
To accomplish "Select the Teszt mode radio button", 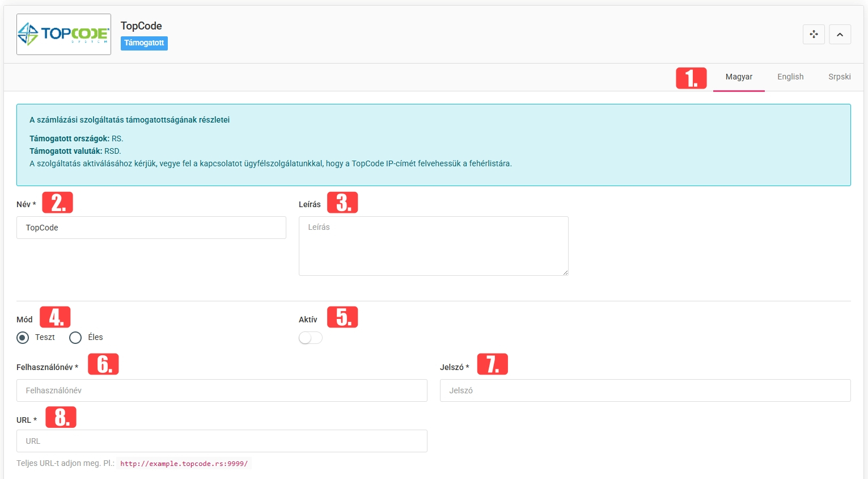I will pyautogui.click(x=23, y=338).
